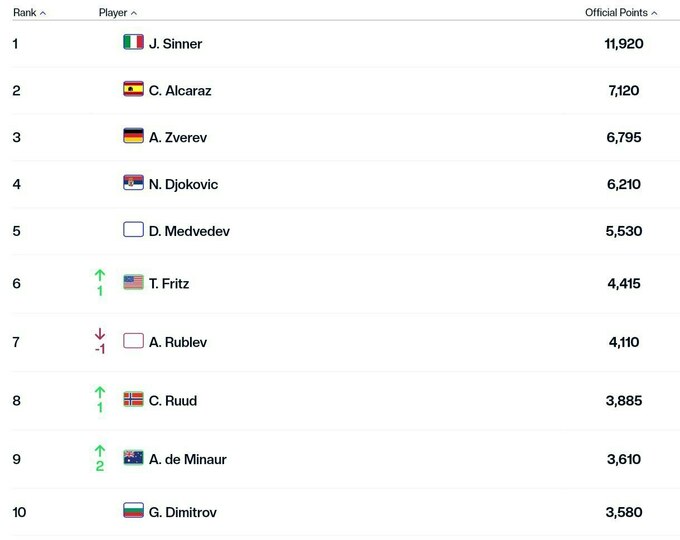Click the Norwegian flag beside C. Ruud

tap(133, 400)
